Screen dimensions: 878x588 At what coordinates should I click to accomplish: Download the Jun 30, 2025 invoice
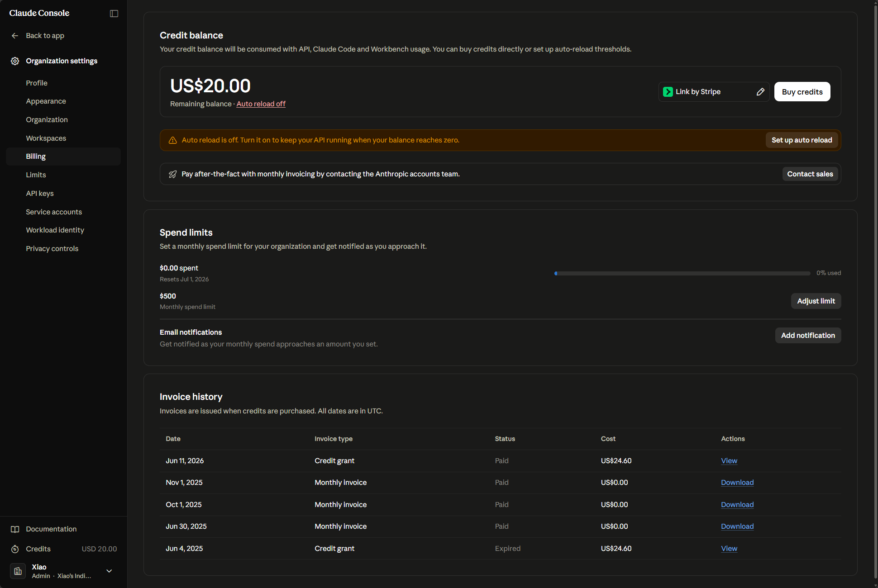737,526
